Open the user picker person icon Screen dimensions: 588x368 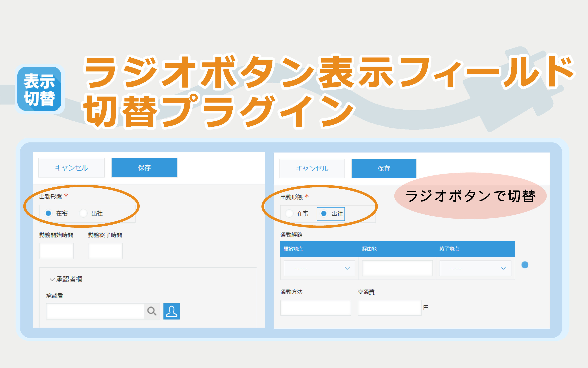coord(171,311)
